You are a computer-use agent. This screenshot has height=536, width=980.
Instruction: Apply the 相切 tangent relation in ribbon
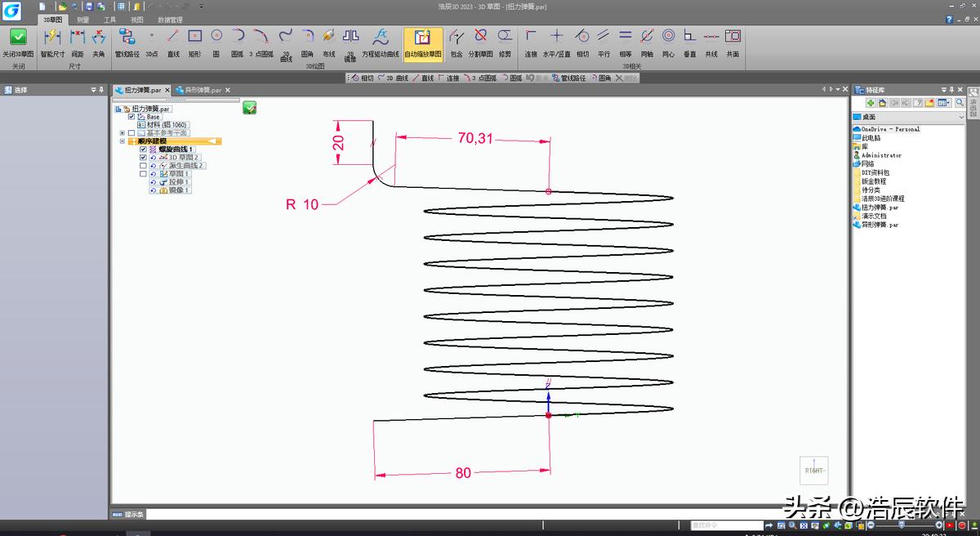pos(582,42)
